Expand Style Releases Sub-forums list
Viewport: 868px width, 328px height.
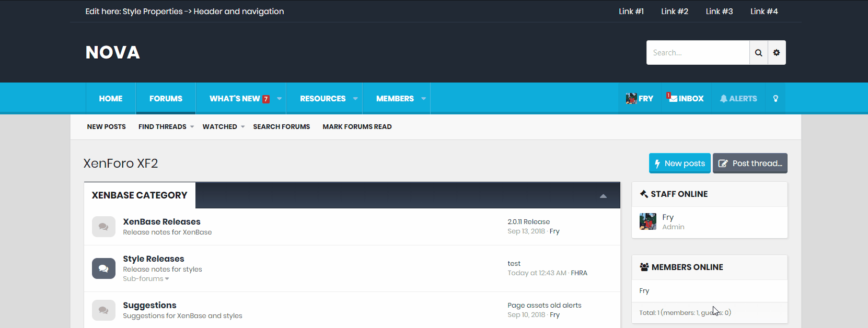click(146, 278)
